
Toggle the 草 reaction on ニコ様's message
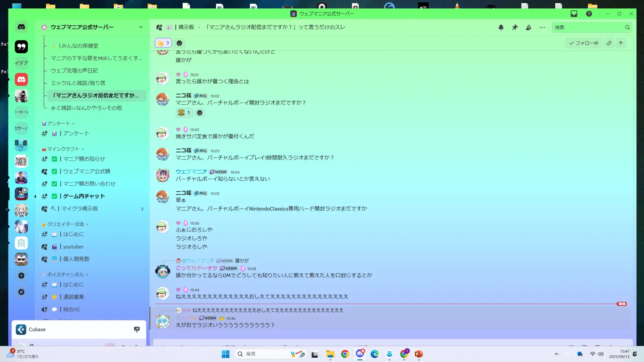click(x=184, y=113)
